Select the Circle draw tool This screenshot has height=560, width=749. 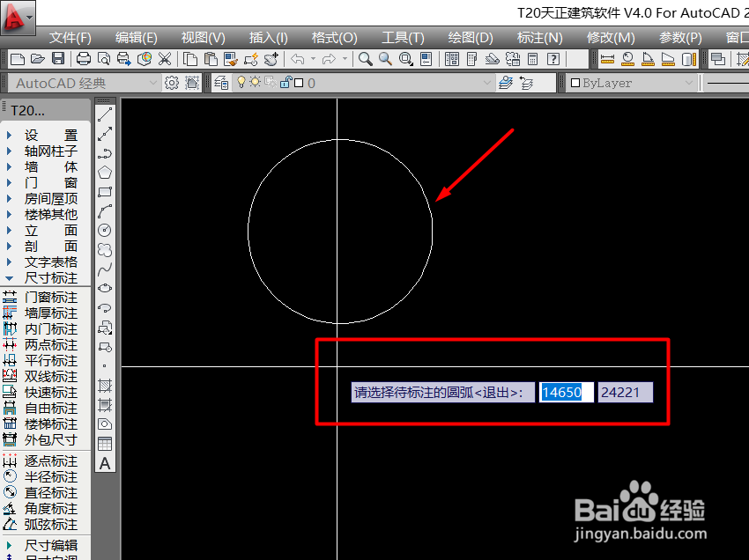105,230
